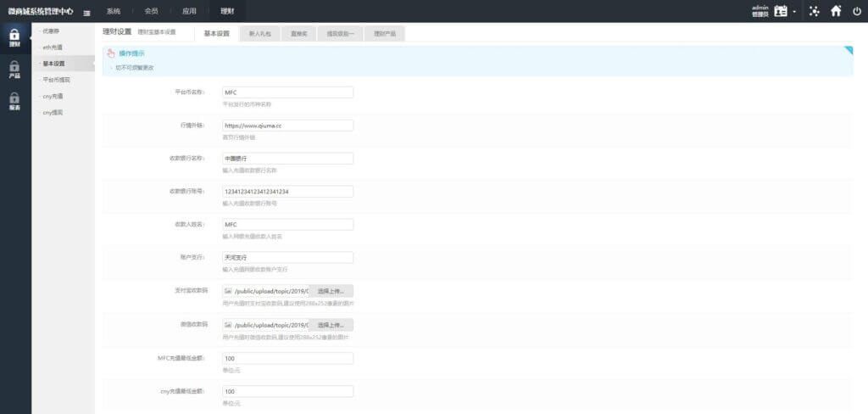Expand the admin account dropdown arrow

tap(794, 12)
